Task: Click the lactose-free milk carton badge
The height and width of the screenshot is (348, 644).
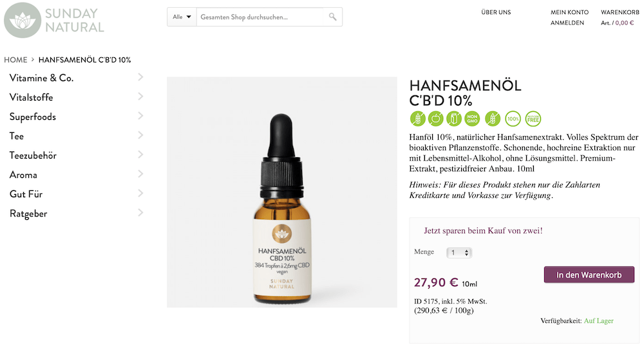Action: (x=454, y=119)
